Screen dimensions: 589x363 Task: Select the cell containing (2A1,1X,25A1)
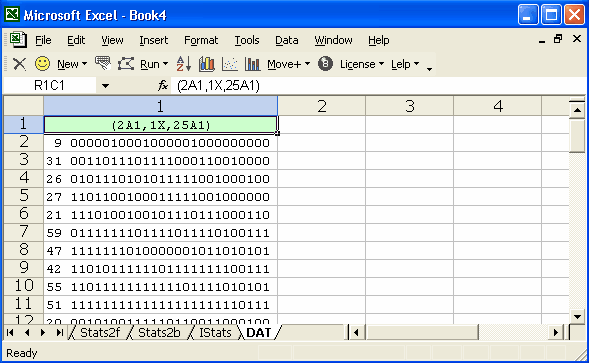pyautogui.click(x=160, y=125)
